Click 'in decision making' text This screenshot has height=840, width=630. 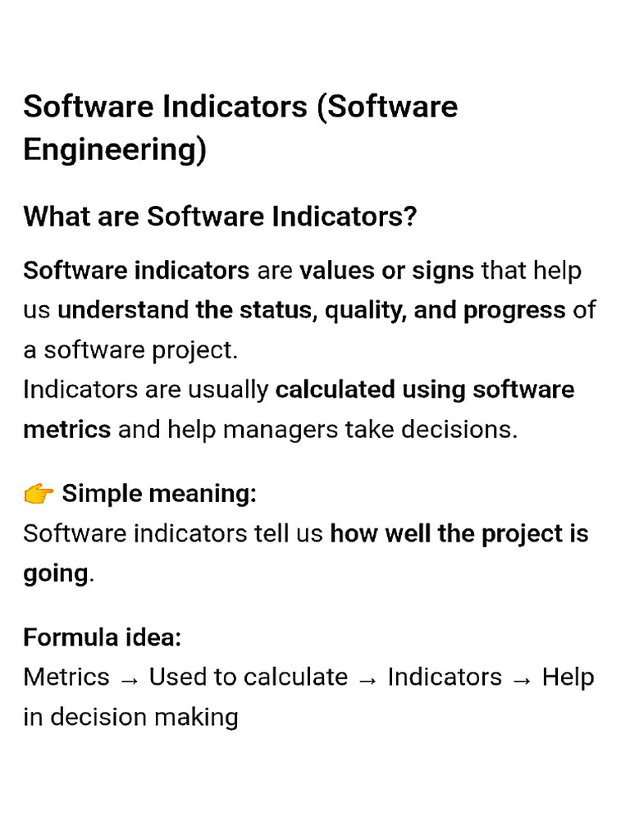pos(130,717)
